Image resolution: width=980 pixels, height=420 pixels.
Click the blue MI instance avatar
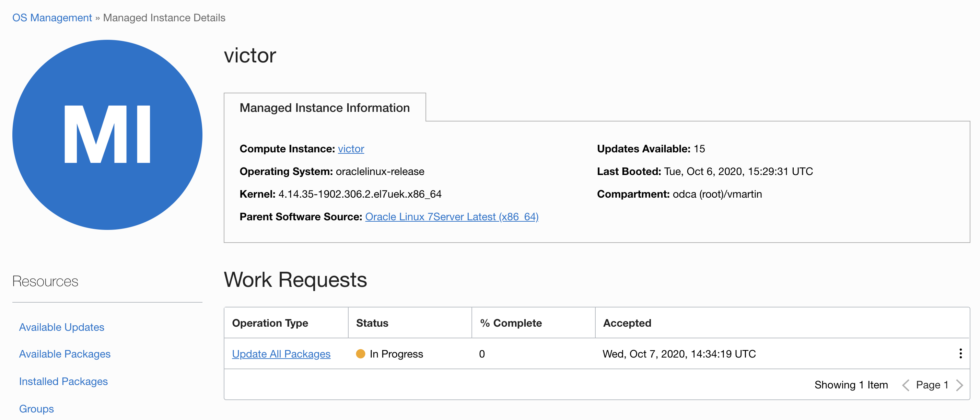coord(107,135)
